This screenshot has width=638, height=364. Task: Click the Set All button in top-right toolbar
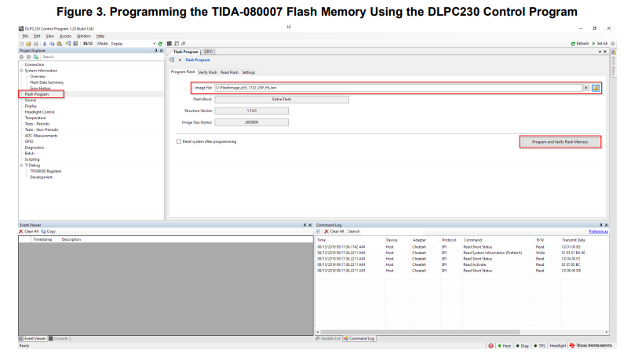click(600, 43)
